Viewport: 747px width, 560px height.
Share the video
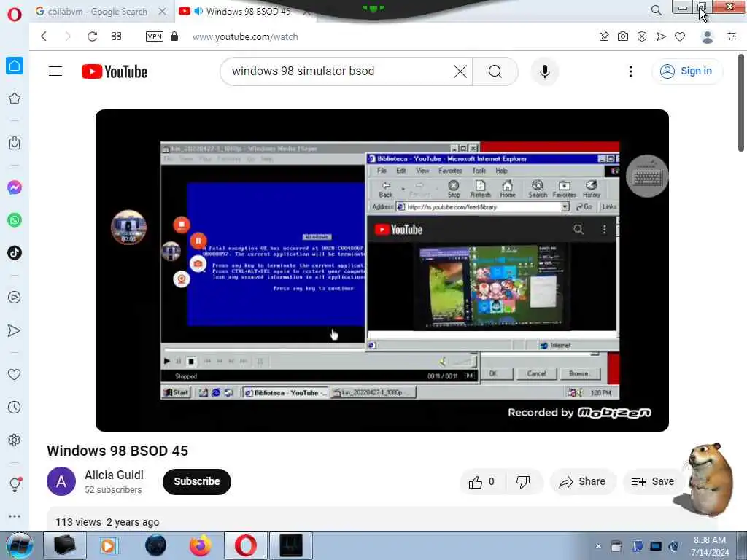coord(583,482)
